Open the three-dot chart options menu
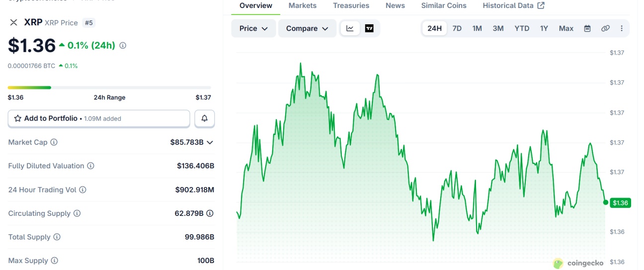The image size is (644, 270). [621, 28]
